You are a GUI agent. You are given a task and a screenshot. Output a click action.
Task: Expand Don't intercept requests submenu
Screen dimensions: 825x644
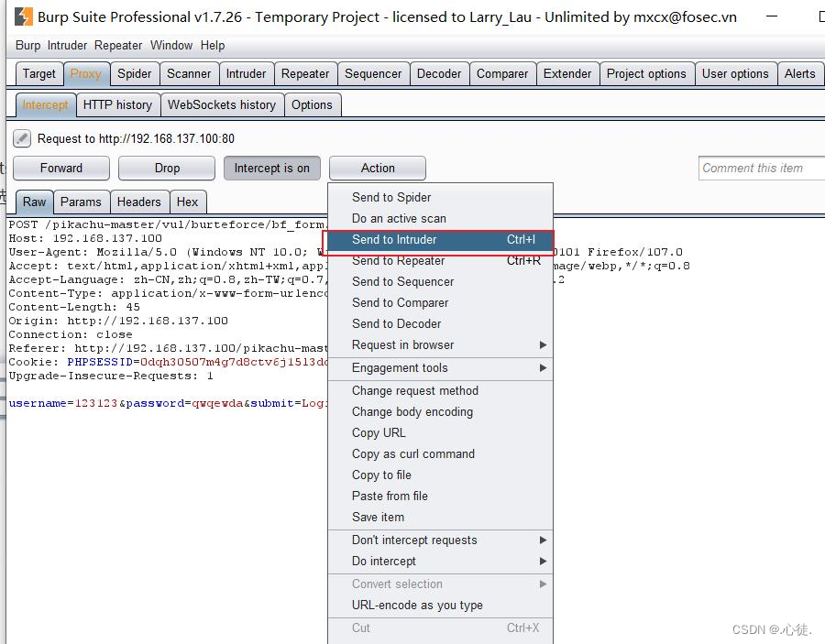[x=440, y=540]
